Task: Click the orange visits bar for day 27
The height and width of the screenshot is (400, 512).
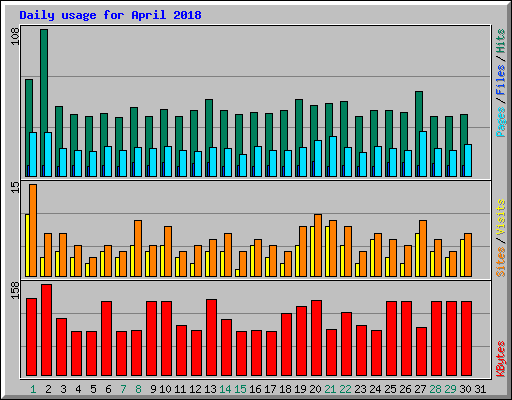Action: pos(423,248)
